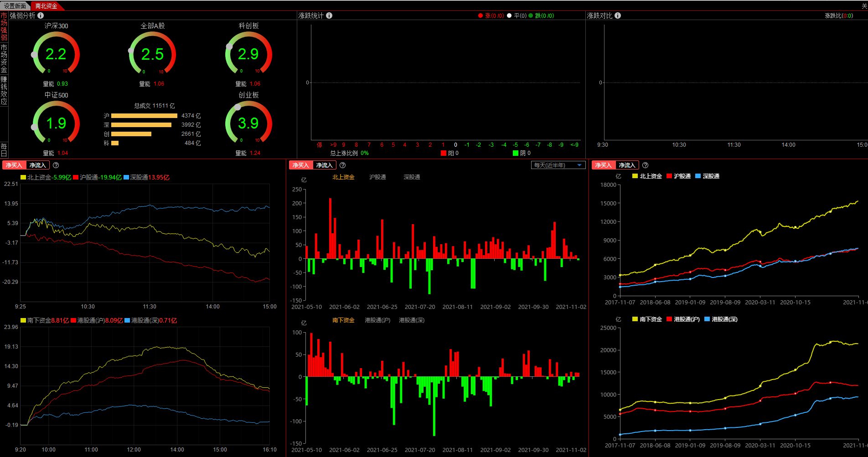Click the blue arrow of the period dropdown
The width and height of the screenshot is (868, 457).
pos(579,165)
